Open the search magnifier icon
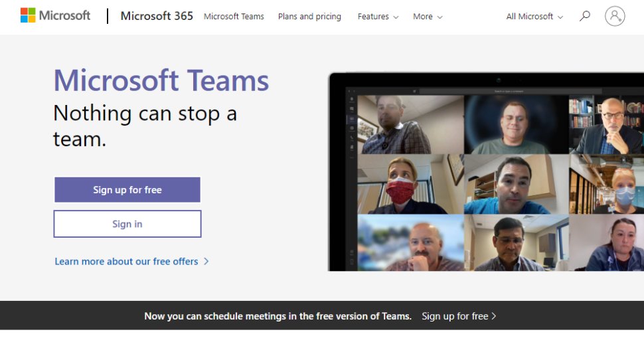Screen dimensions: 644x362 coord(585,16)
